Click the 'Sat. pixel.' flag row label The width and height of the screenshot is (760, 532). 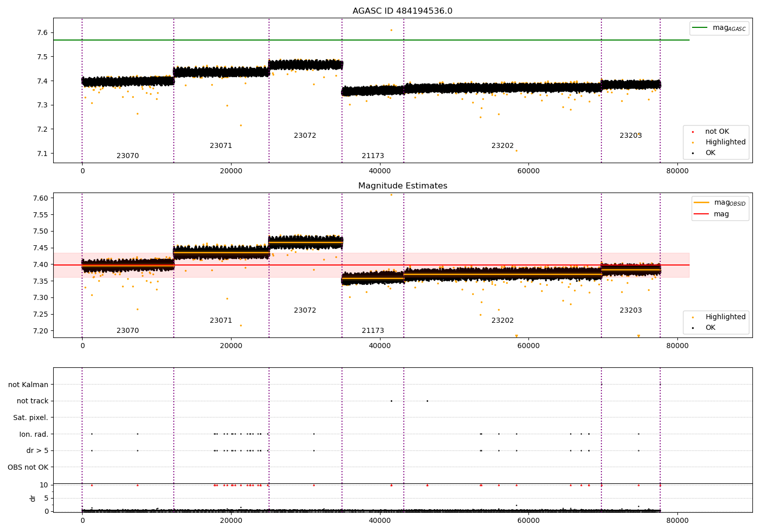(31, 418)
